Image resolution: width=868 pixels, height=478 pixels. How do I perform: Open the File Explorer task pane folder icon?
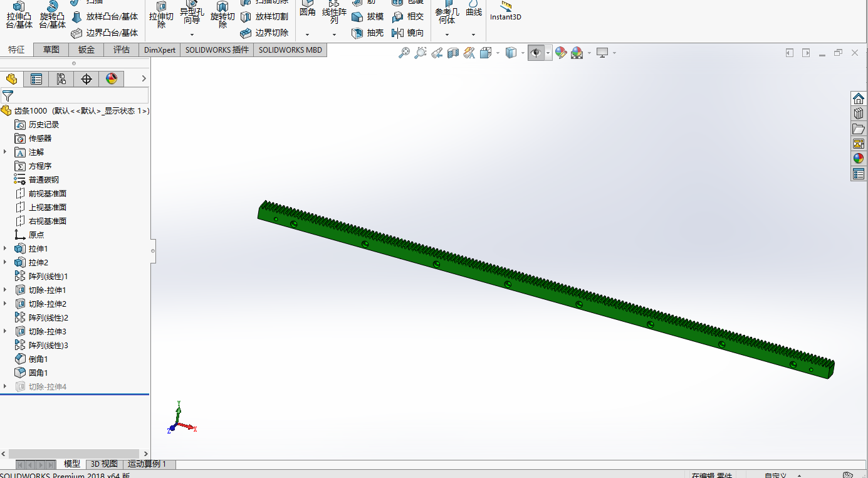point(859,129)
